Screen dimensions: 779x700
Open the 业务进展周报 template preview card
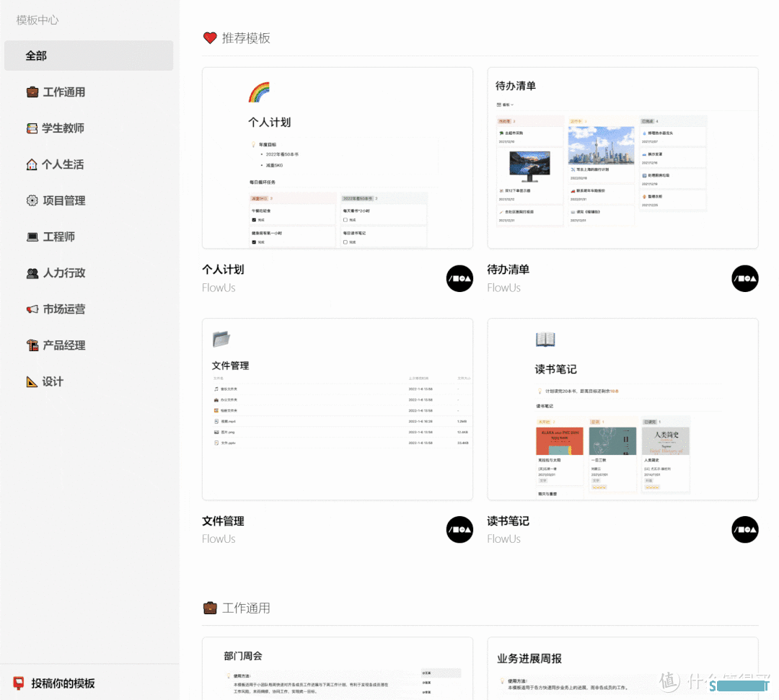(622, 668)
